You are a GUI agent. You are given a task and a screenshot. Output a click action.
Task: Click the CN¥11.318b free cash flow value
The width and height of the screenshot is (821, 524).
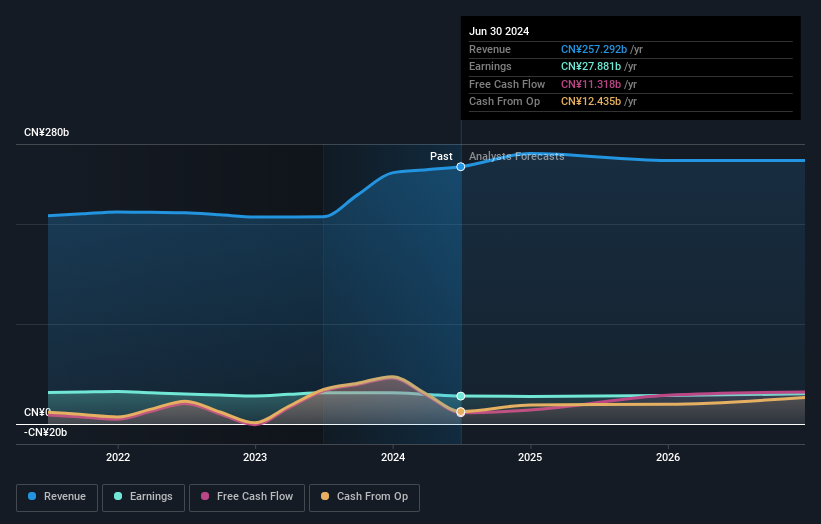[x=591, y=84]
